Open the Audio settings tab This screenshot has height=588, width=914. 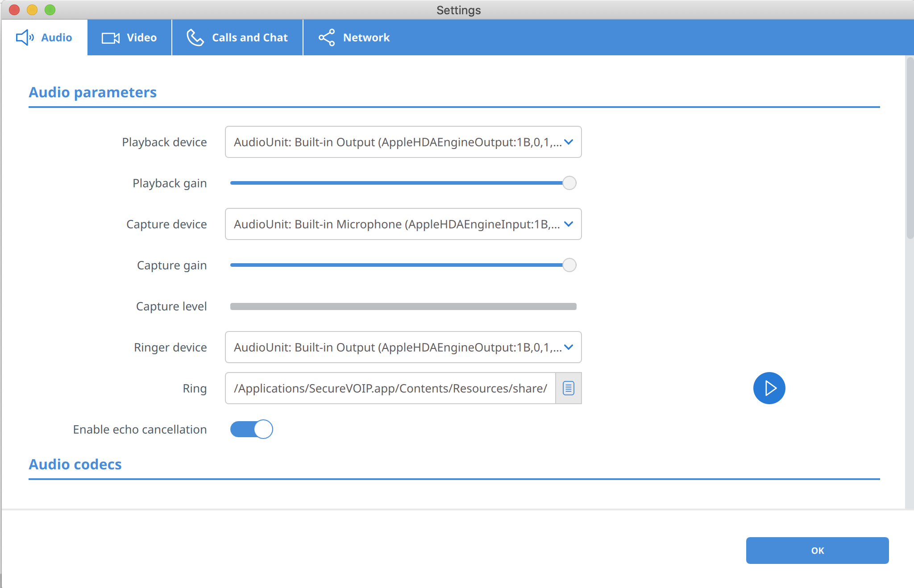(x=44, y=37)
